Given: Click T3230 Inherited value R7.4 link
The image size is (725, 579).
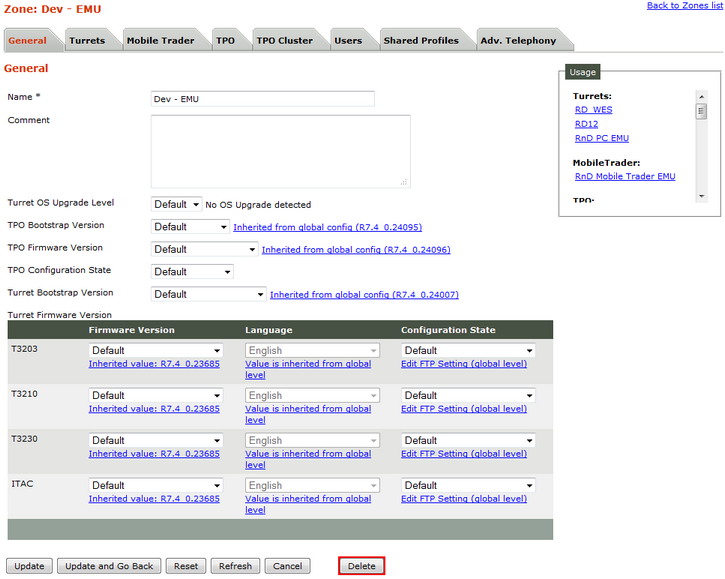Looking at the screenshot, I should pyautogui.click(x=154, y=454).
